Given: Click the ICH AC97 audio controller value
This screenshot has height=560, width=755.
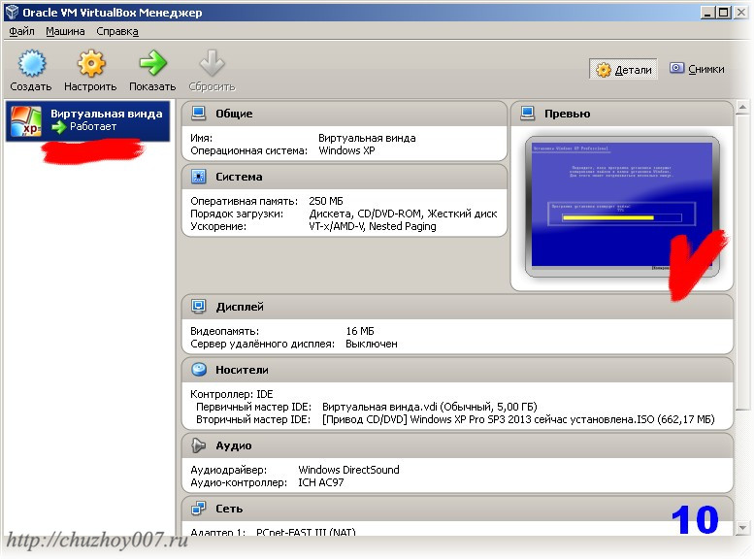Looking at the screenshot, I should pyautogui.click(x=320, y=482).
